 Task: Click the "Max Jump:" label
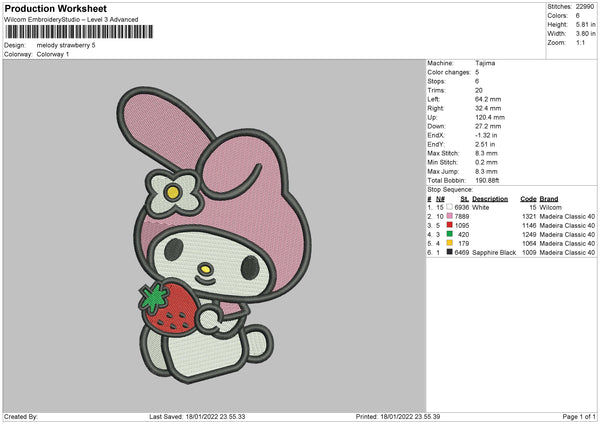(x=443, y=171)
